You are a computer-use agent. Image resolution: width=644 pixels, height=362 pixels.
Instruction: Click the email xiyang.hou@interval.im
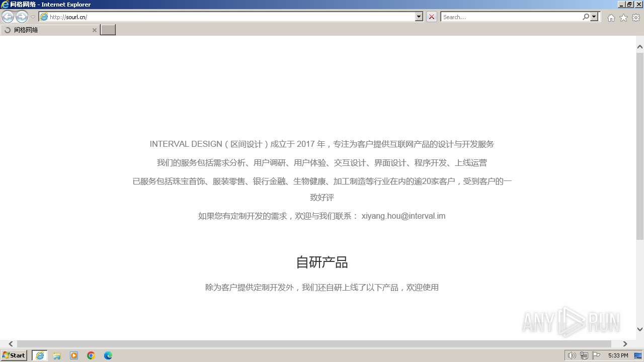click(404, 216)
